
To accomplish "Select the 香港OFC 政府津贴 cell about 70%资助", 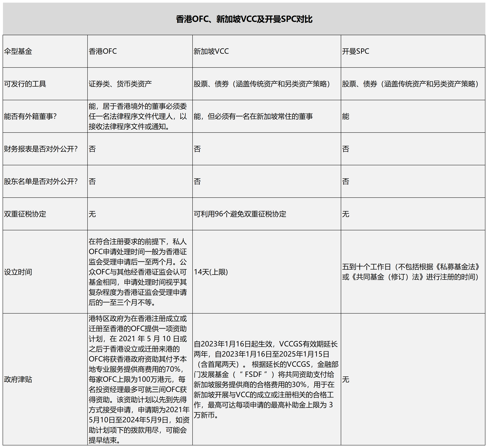I will 140,379.
